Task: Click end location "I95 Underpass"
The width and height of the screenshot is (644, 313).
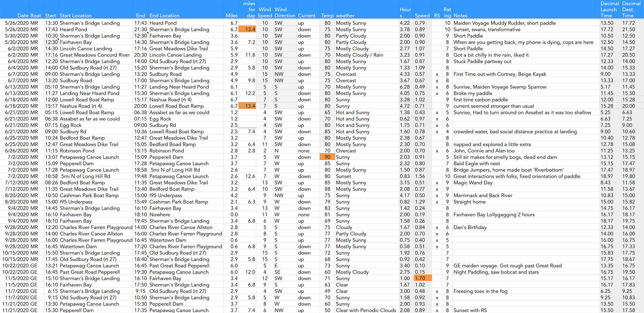Action: (165, 196)
